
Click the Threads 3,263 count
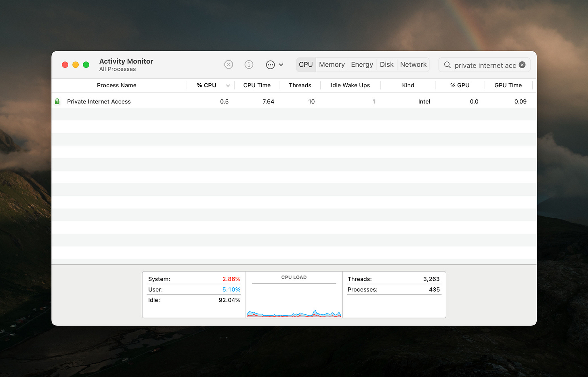(431, 279)
